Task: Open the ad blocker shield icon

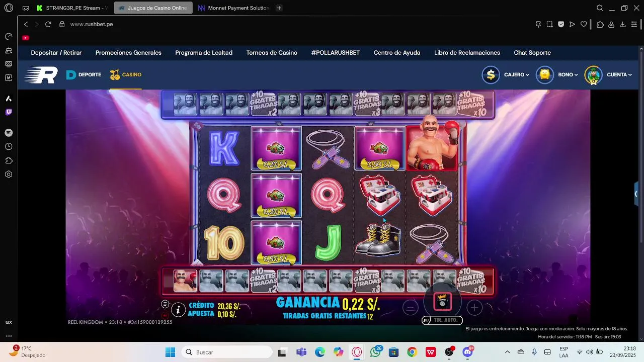Action: (x=561, y=24)
